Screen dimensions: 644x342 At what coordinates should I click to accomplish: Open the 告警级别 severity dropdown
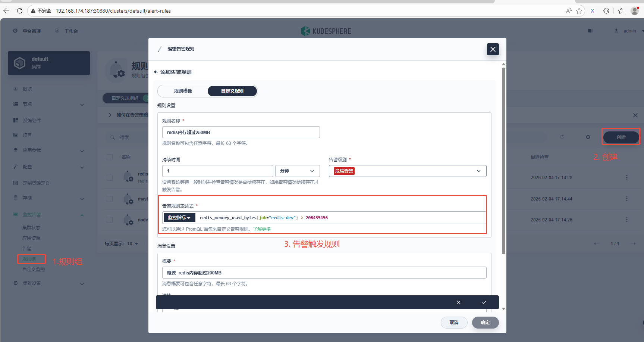408,171
